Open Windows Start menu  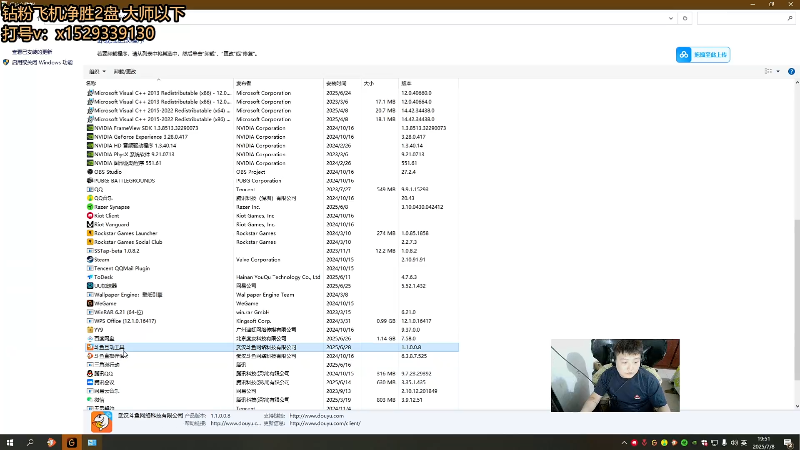point(10,442)
